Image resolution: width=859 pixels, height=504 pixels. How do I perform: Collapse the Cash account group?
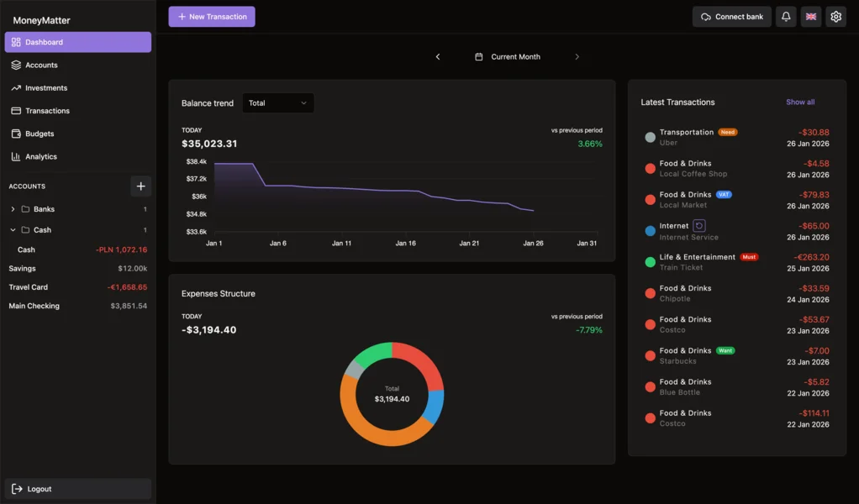(x=12, y=229)
